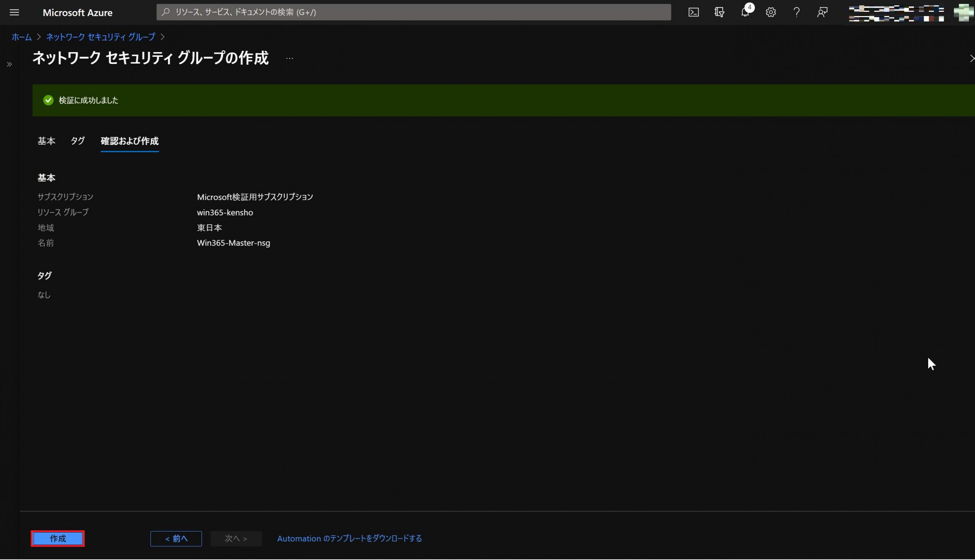Open Directories and subscriptions filter icon
975x560 pixels.
tap(719, 12)
